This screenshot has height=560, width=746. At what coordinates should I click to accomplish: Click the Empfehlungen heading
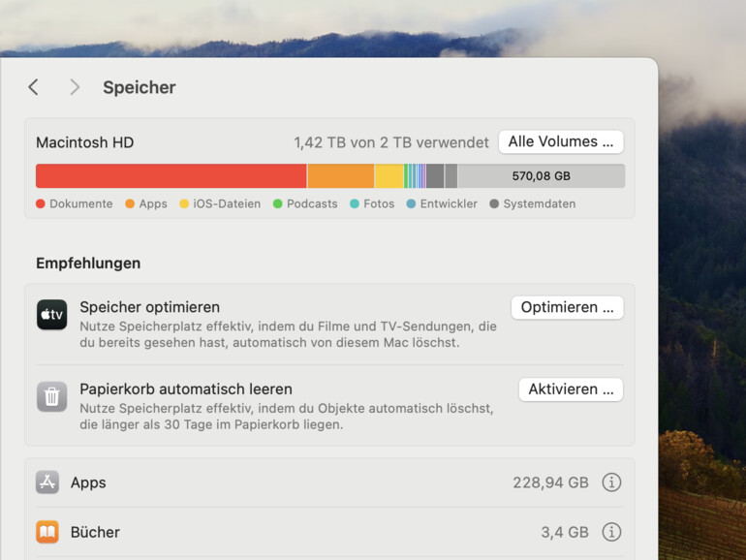(88, 264)
